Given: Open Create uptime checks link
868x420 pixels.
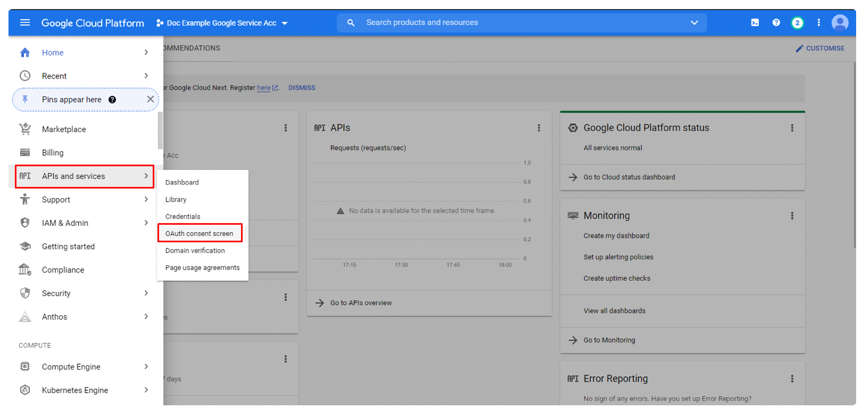Looking at the screenshot, I should click(617, 278).
